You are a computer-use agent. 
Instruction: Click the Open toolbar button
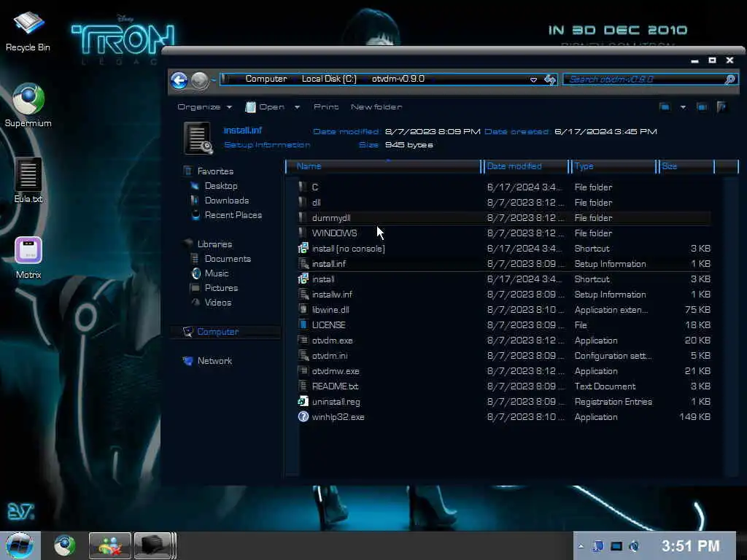click(x=265, y=106)
